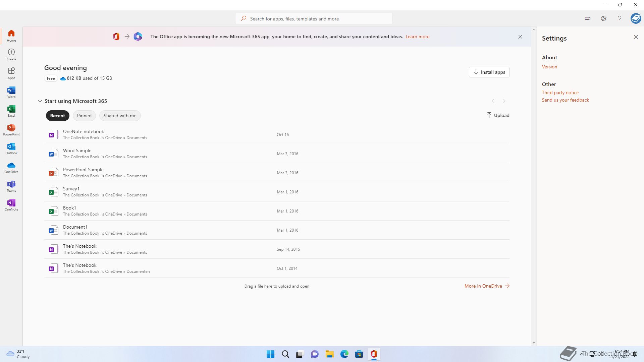
Task: Open the Version link in Settings
Action: pyautogui.click(x=549, y=67)
